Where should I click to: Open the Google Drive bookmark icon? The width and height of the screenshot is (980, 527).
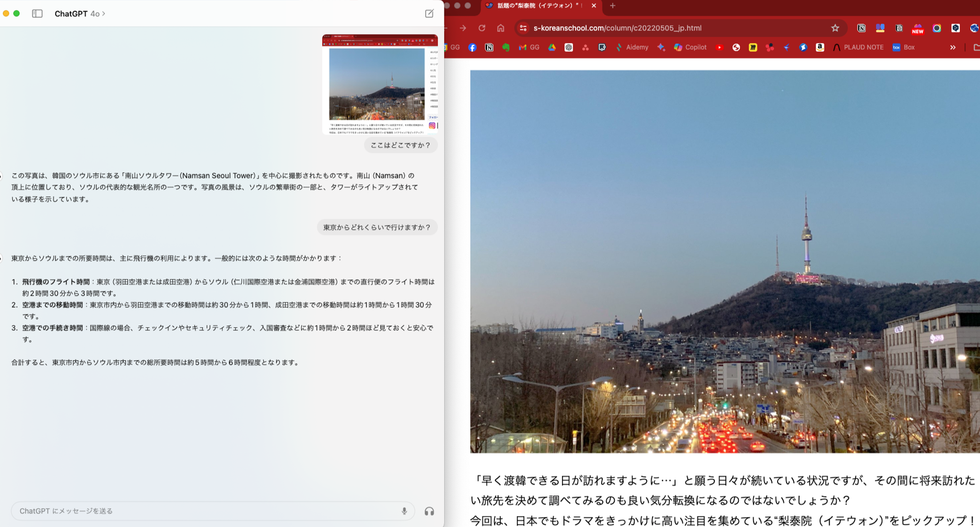(553, 47)
